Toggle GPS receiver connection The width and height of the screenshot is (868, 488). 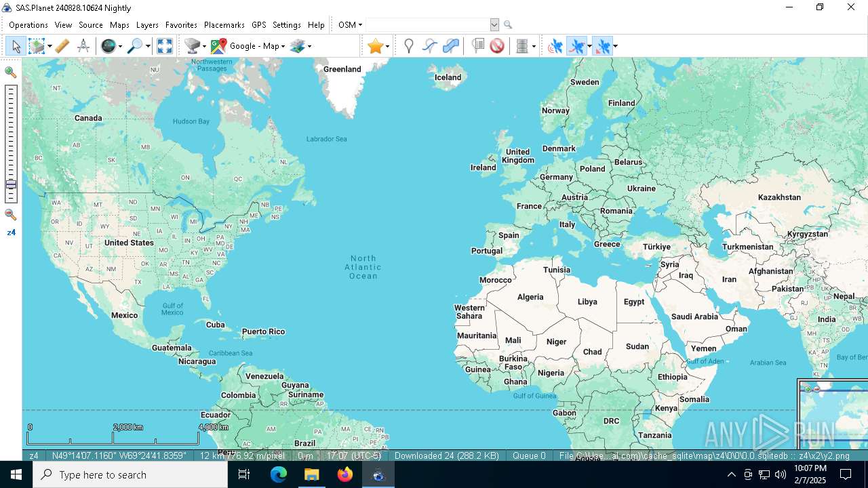coord(555,46)
